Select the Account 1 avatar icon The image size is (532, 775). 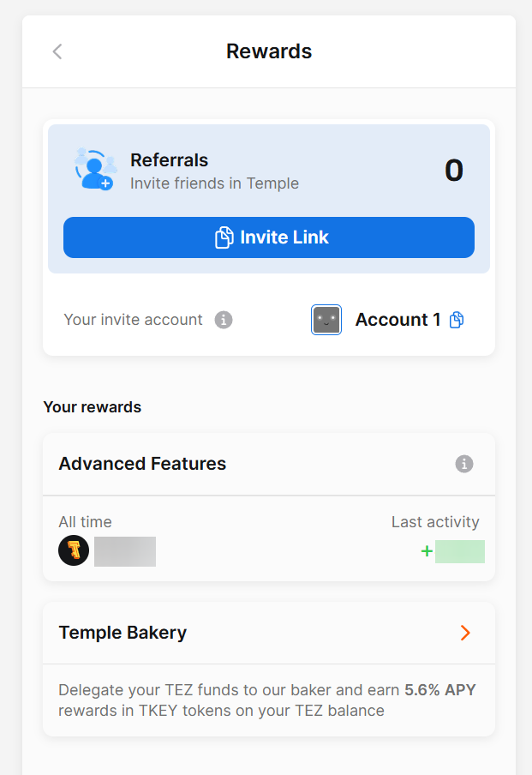pyautogui.click(x=326, y=319)
